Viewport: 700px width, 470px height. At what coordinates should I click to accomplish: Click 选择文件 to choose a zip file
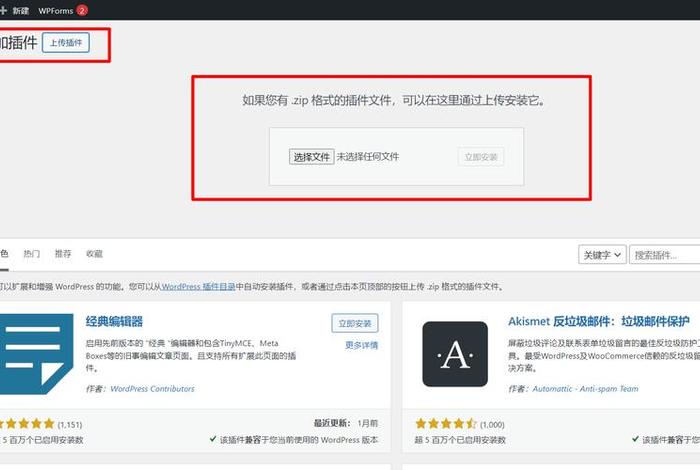click(x=312, y=157)
